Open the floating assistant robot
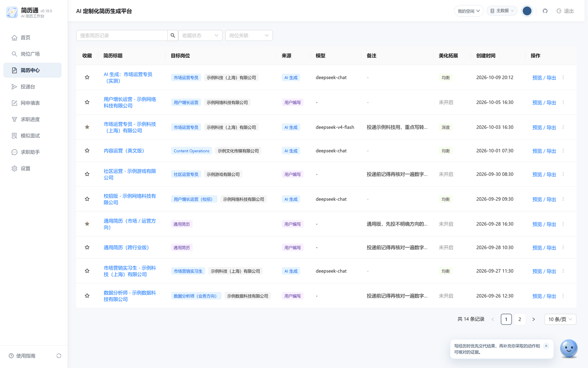Screen dimensions: 588x368 coord(569,349)
